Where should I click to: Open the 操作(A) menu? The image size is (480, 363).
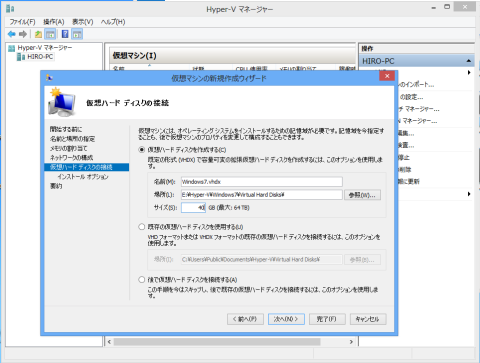(54, 22)
